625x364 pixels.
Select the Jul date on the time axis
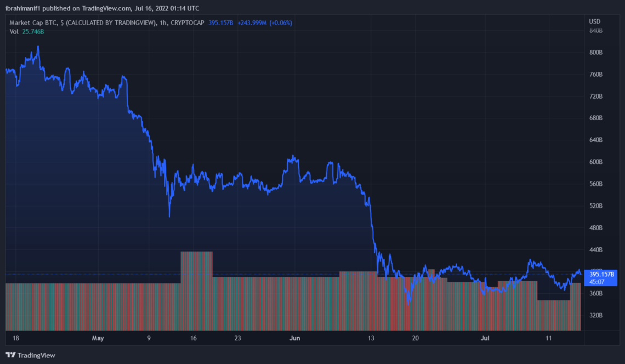coord(485,338)
